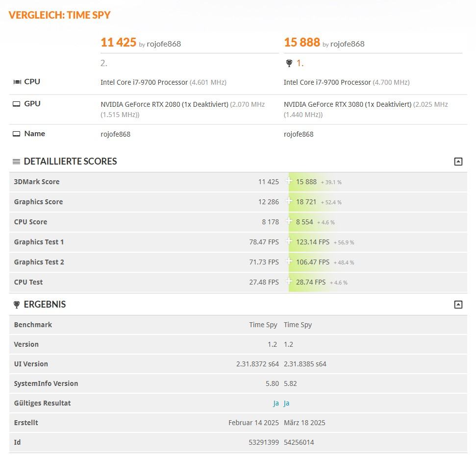This screenshot has height=455, width=476.
Task: Click the '3DMark Score' row label
Action: (37, 182)
